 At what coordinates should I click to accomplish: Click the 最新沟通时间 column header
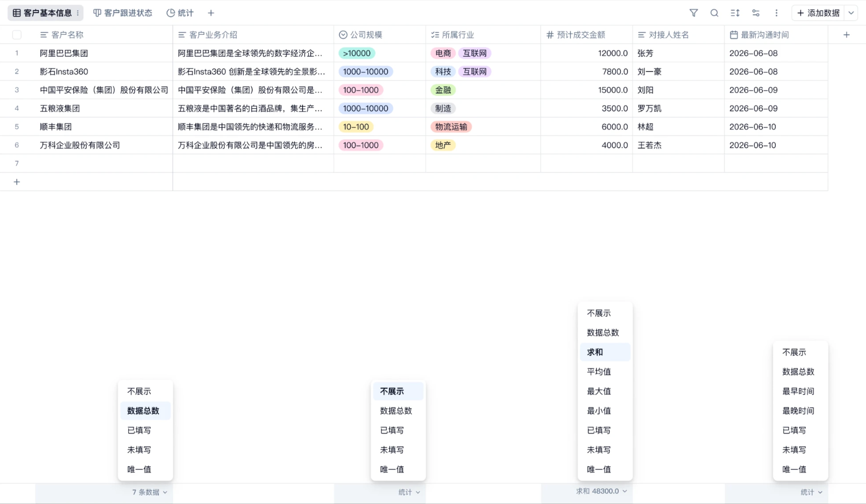(x=776, y=35)
